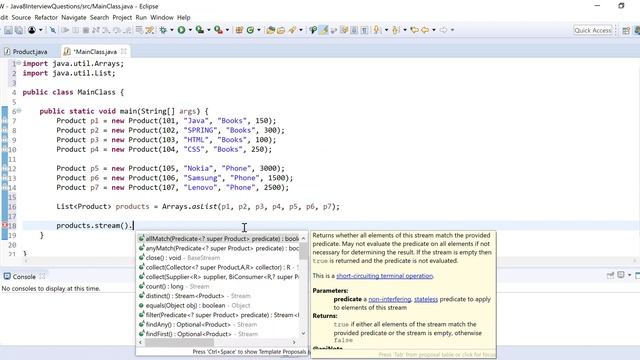Switch to the Product.java editor tab
This screenshot has width=640, height=360.
pyautogui.click(x=26, y=52)
